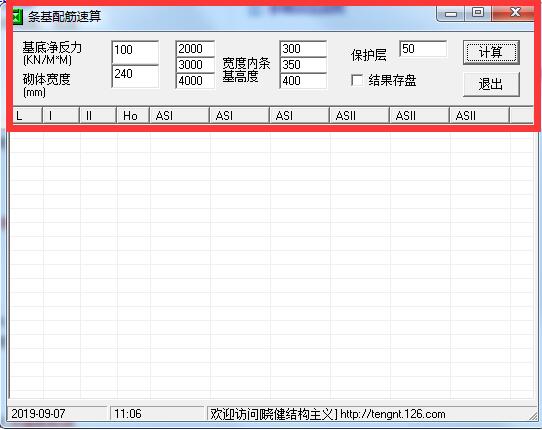Minimize the 条基配筋速算 window
This screenshot has height=430, width=542.
pos(450,14)
